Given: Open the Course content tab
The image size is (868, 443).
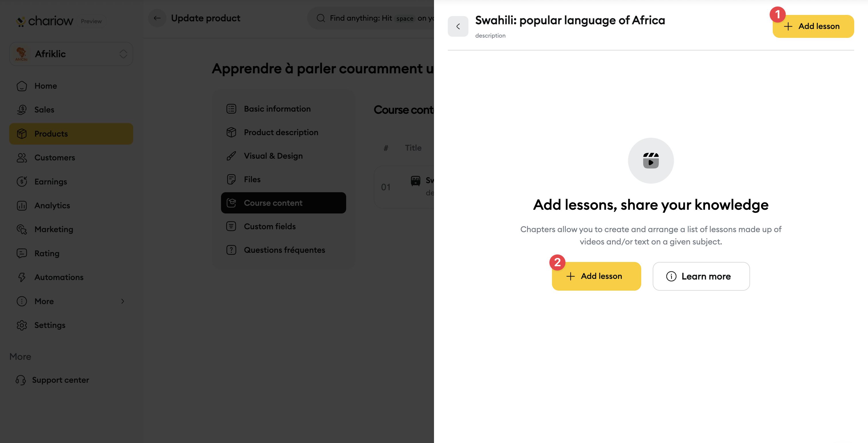Looking at the screenshot, I should tap(283, 203).
